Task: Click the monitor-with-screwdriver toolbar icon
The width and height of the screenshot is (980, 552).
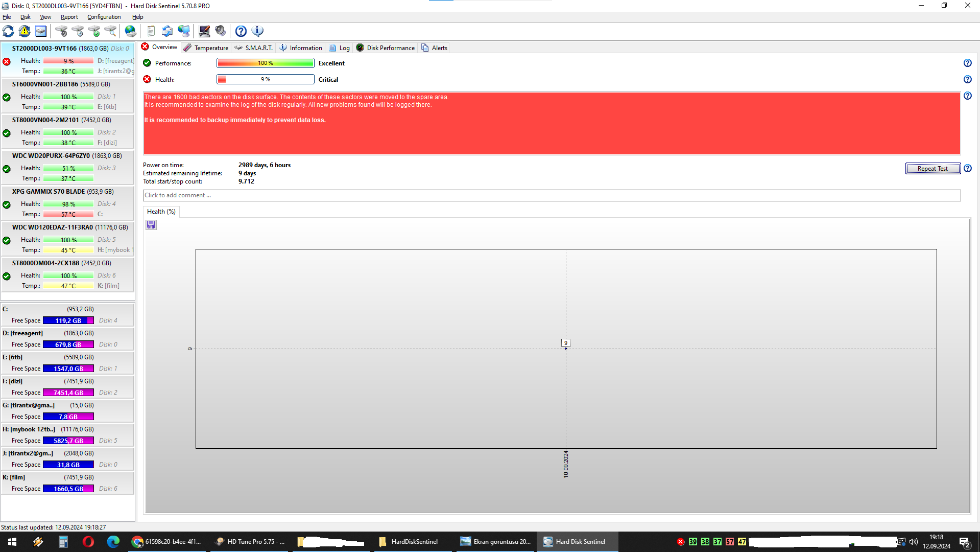Action: tap(204, 31)
